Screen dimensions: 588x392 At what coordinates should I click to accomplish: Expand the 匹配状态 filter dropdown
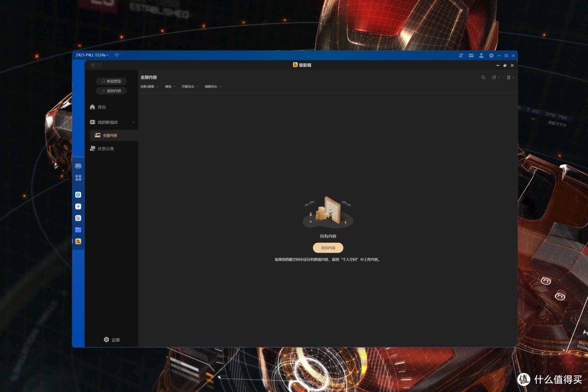click(190, 87)
